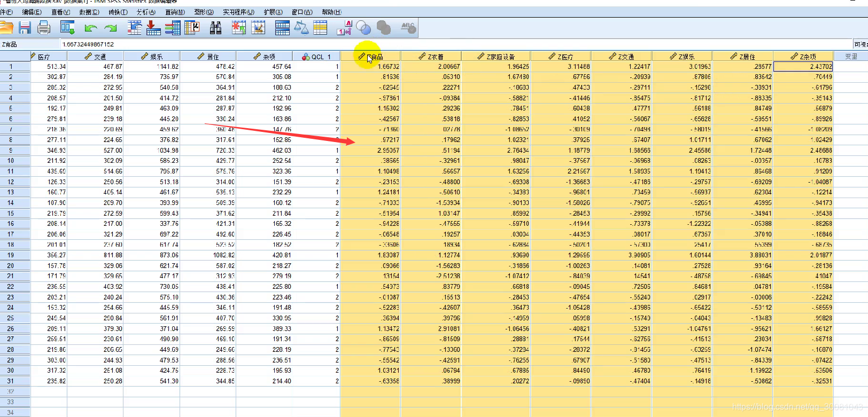Click cell value 3.11488 in Z医疗
This screenshot has width=868, height=417.
(561, 67)
